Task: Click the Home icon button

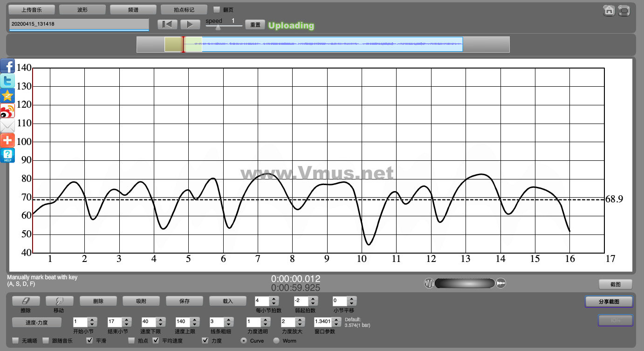Action: pyautogui.click(x=609, y=11)
